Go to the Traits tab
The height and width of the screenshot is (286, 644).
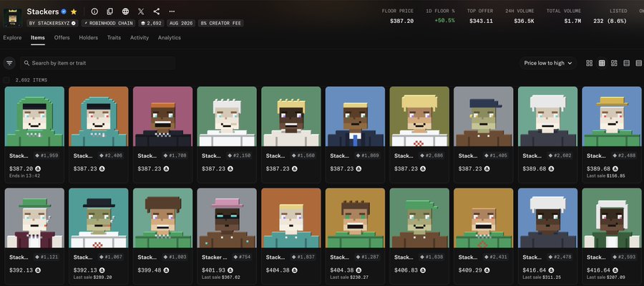[x=114, y=37]
